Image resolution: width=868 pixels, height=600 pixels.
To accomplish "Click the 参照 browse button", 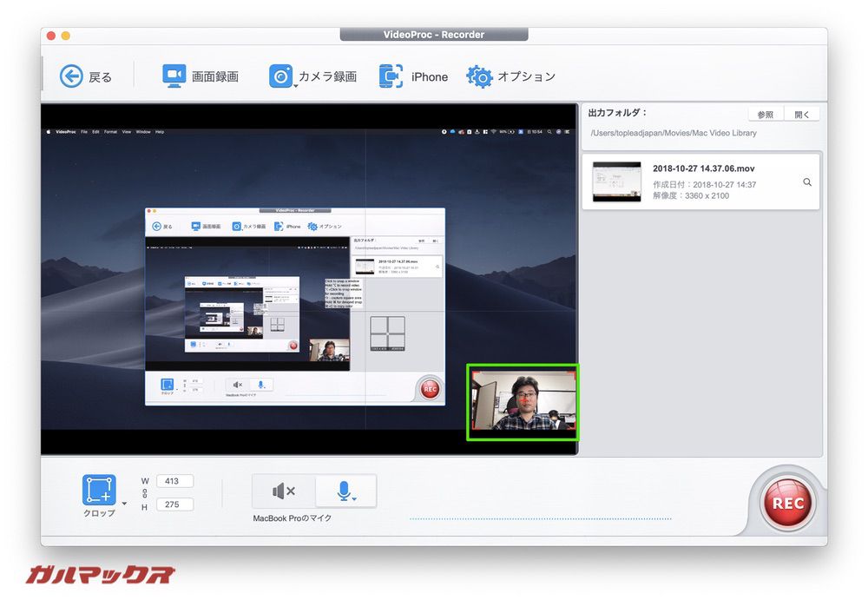I will pos(766,113).
